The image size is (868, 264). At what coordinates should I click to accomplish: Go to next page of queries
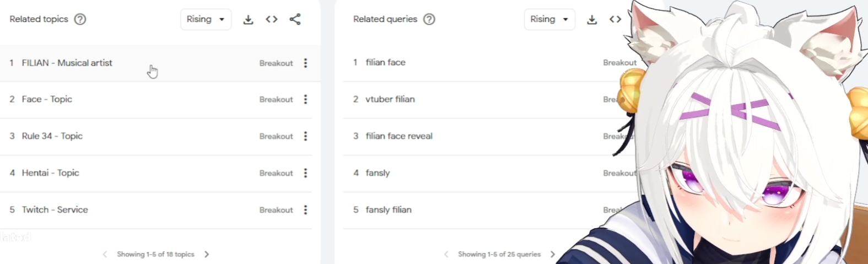[x=553, y=254]
